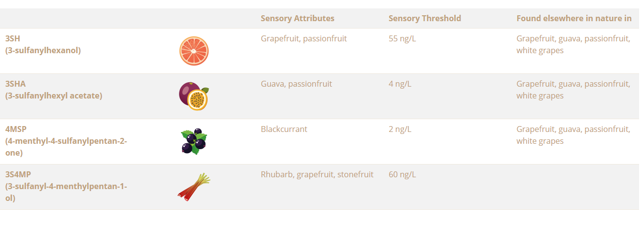Click the Found elsewhere in nature header
Image resolution: width=644 pixels, height=228 pixels.
(574, 18)
